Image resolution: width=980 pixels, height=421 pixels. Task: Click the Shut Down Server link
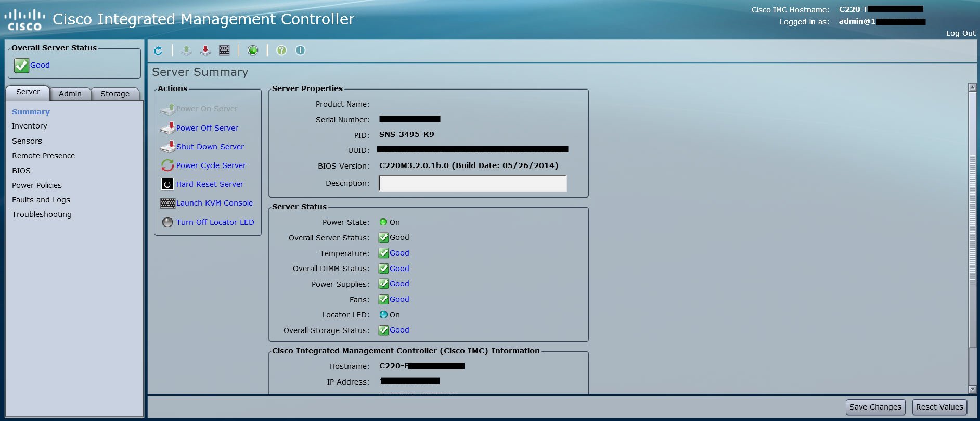[210, 147]
